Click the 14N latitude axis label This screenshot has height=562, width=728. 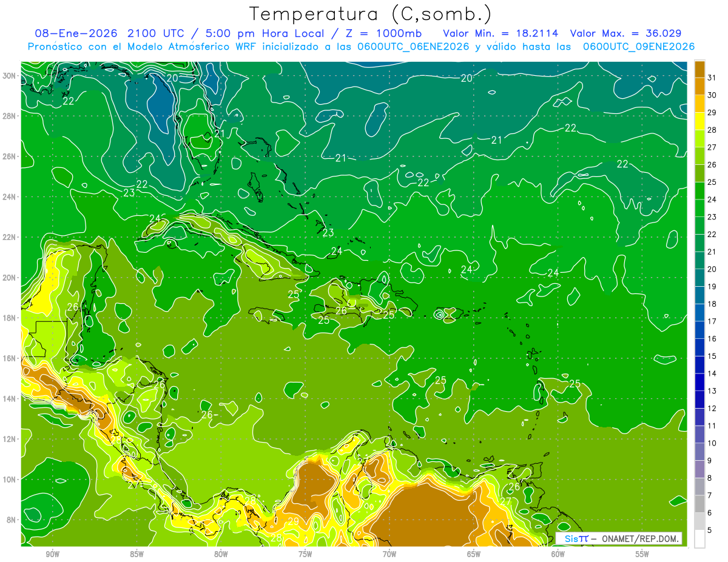(x=10, y=398)
